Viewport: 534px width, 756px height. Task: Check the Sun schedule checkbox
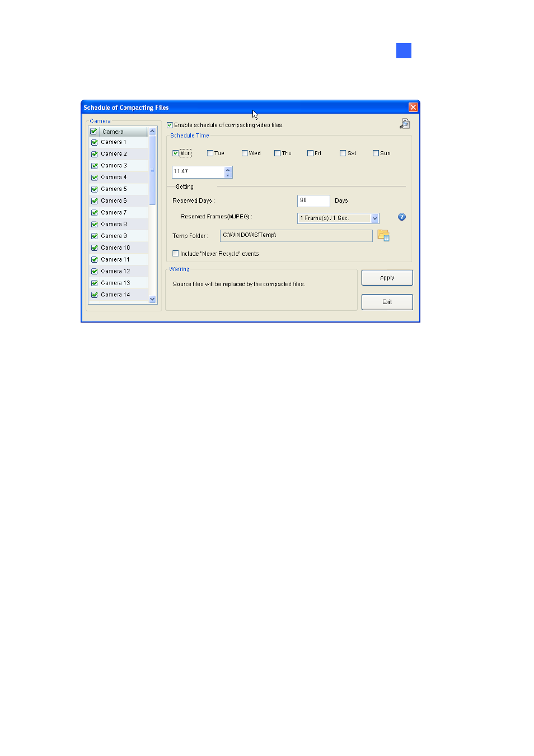[376, 153]
